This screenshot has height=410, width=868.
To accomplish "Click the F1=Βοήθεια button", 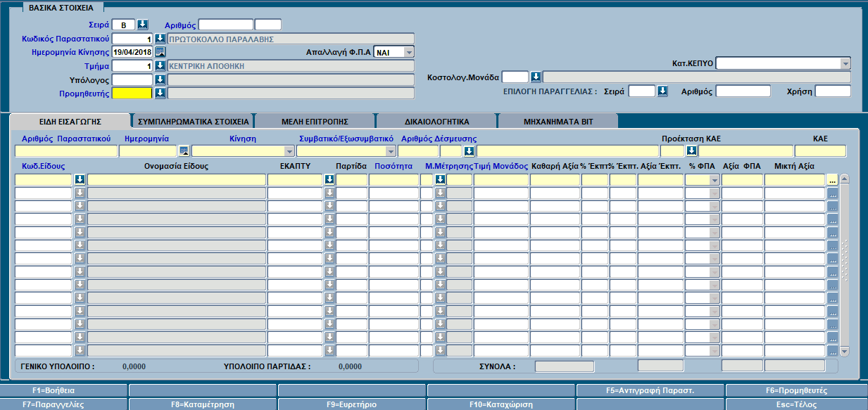I will (64, 390).
